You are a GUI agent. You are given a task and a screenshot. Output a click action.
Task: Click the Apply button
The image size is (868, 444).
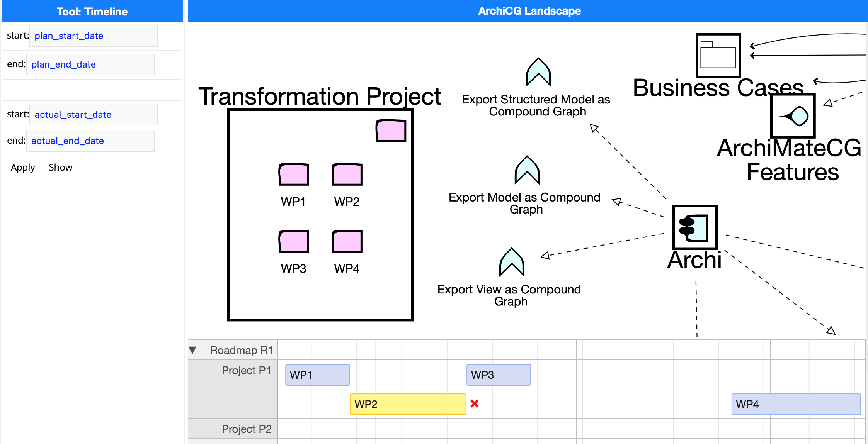[x=23, y=168]
